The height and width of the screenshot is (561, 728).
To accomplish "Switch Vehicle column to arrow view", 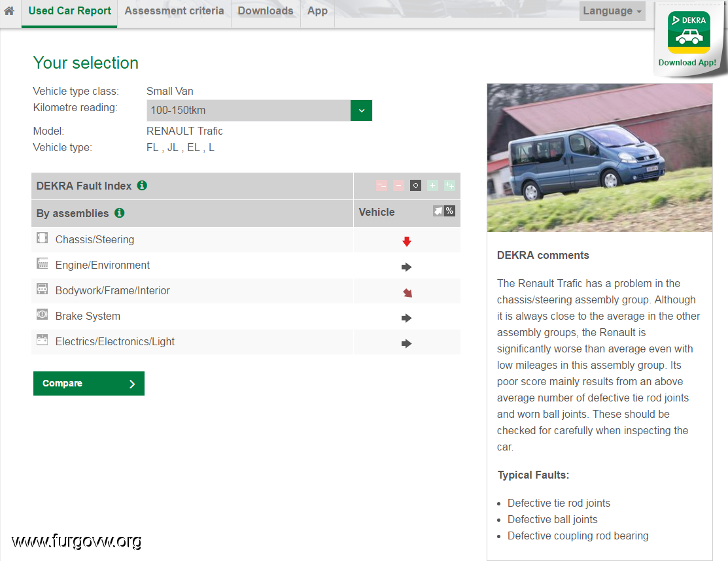I will click(x=438, y=211).
